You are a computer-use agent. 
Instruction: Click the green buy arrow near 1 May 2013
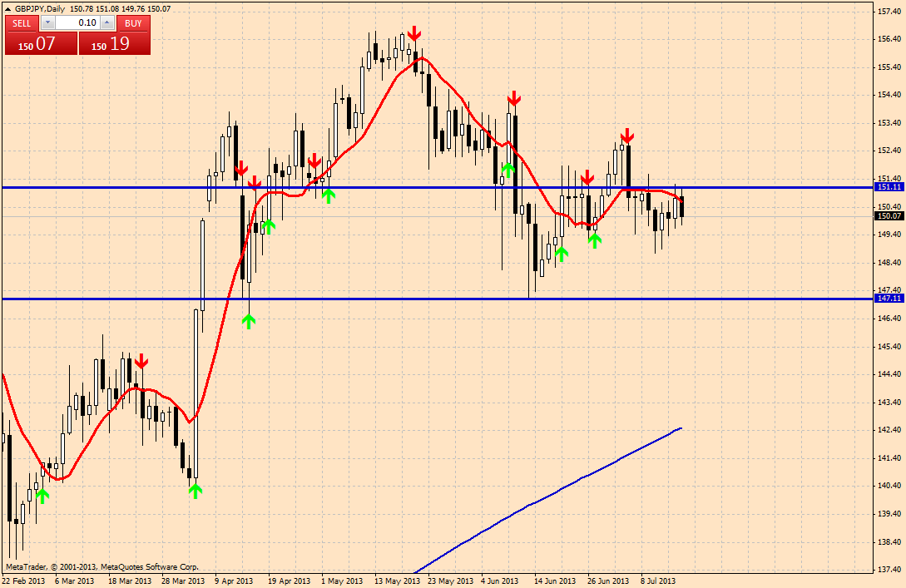click(x=328, y=195)
